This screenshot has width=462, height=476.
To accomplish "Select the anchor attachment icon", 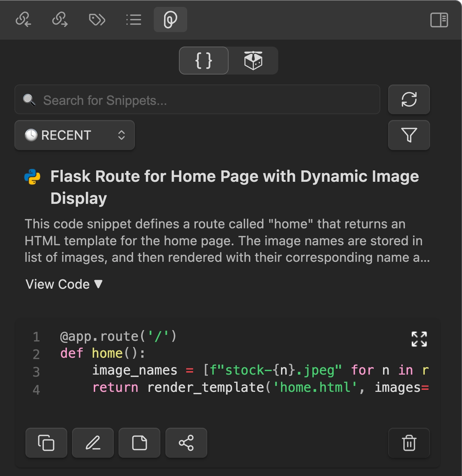I will coord(170,20).
